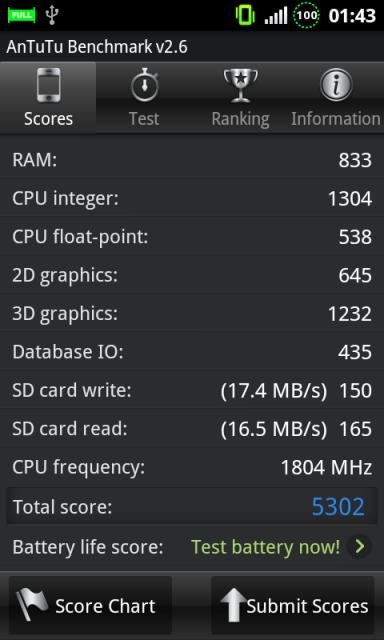The image size is (384, 640).
Task: Tap the USB connection status icon
Action: click(x=52, y=16)
